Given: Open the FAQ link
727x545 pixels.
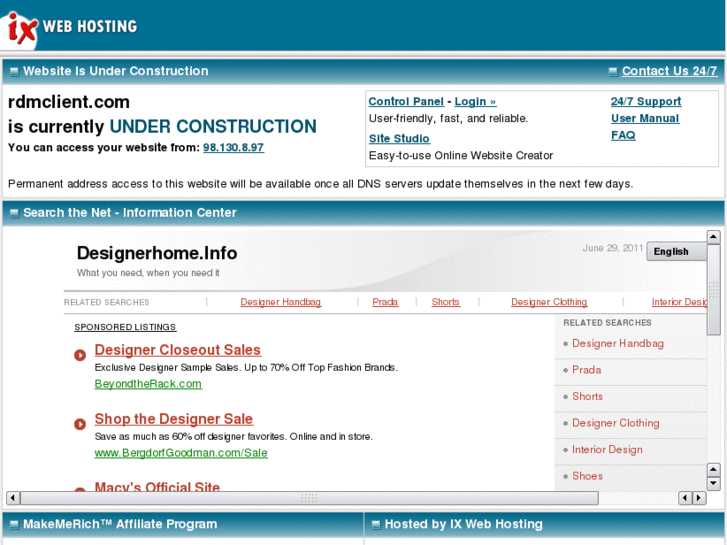Looking at the screenshot, I should coord(623,135).
